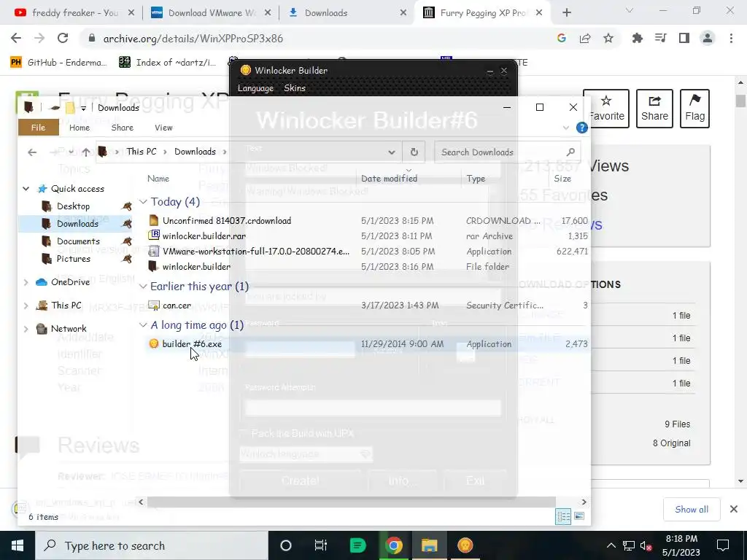The image size is (747, 560).
Task: Open GitHub - Enderman bookmark
Action: tap(58, 63)
